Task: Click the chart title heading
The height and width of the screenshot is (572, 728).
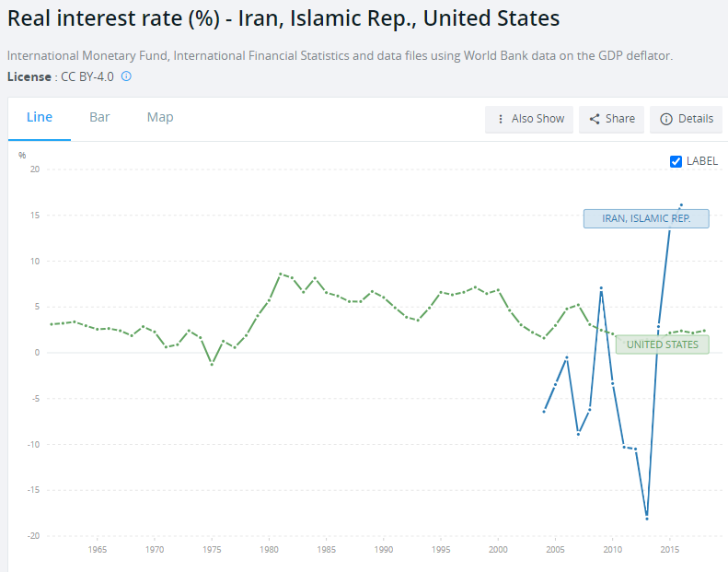Action: 283,18
